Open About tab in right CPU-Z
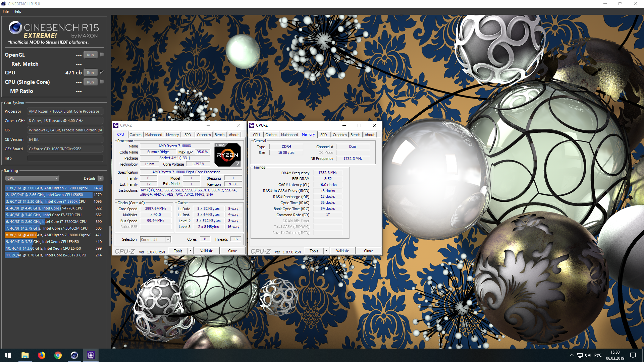644x362 pixels. point(370,135)
